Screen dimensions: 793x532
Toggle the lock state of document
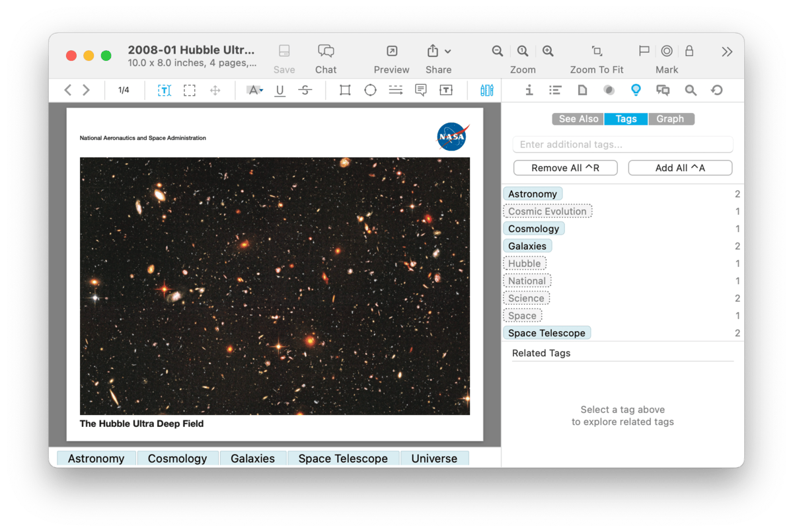(x=689, y=52)
